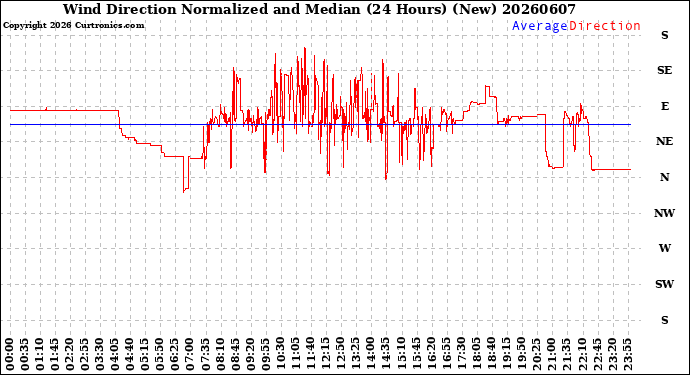Click the 04:40 time label
The height and width of the screenshot is (375, 690).
click(130, 354)
